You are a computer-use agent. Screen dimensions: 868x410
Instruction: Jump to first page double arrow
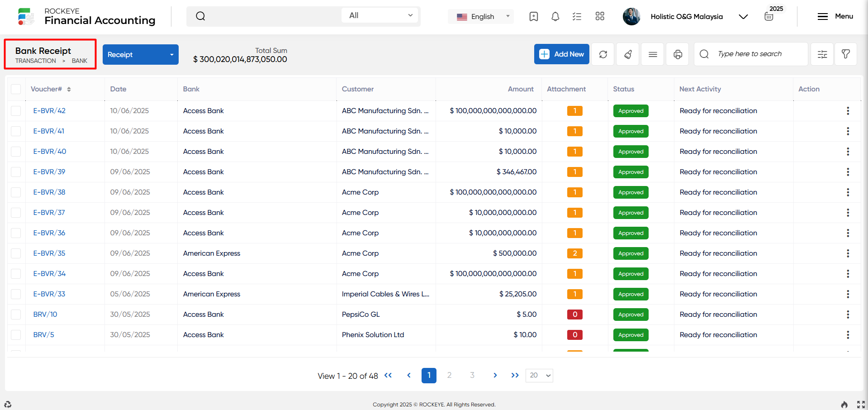point(388,375)
